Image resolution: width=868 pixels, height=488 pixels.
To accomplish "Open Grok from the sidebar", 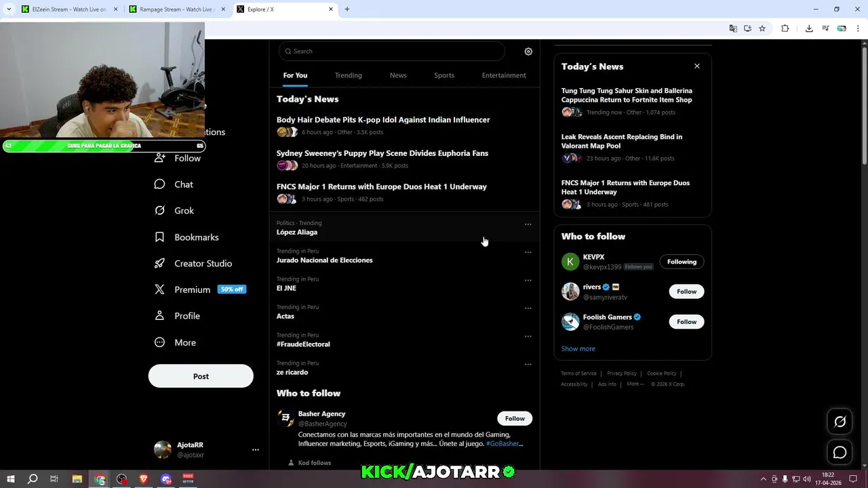I will pos(174,211).
